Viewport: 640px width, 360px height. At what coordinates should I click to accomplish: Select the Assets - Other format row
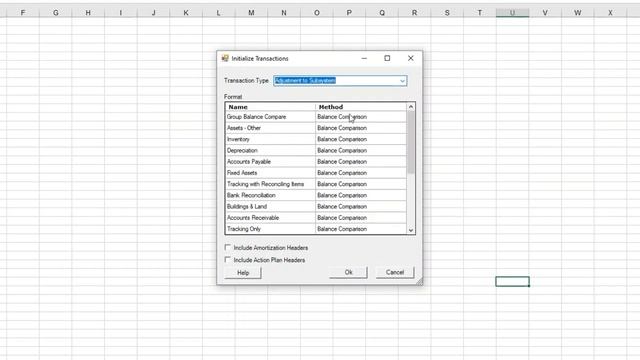click(316, 128)
